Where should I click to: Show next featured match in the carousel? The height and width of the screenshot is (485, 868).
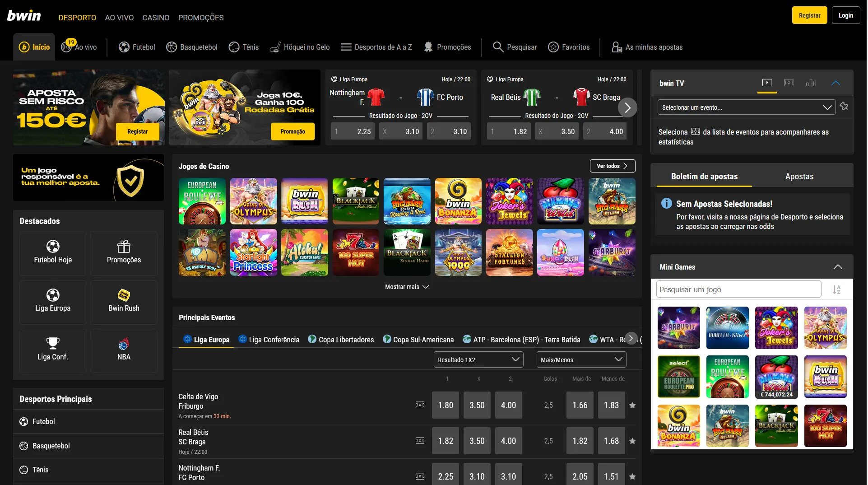pos(627,107)
